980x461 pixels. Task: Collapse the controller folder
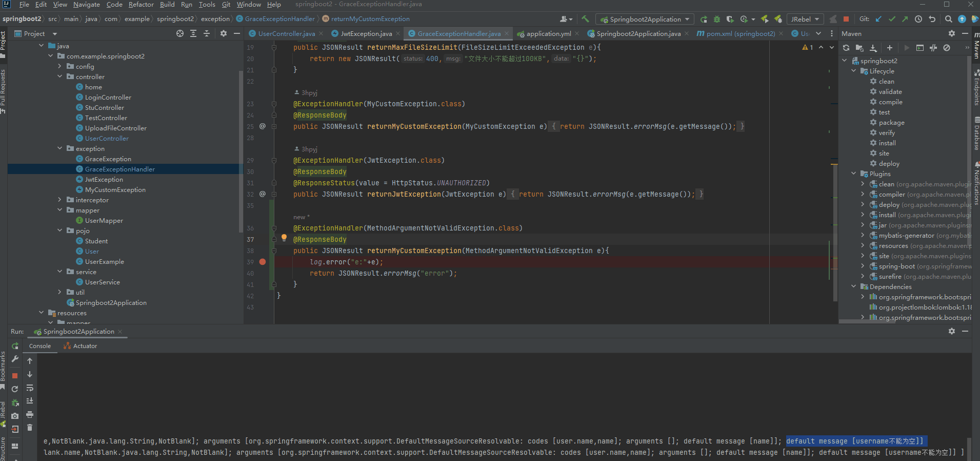point(59,76)
